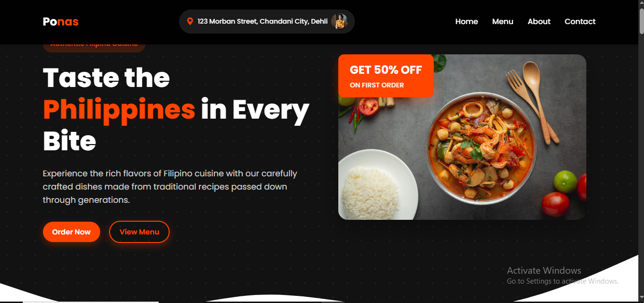Click the Order Now button
Image resolution: width=644 pixels, height=303 pixels.
(71, 232)
